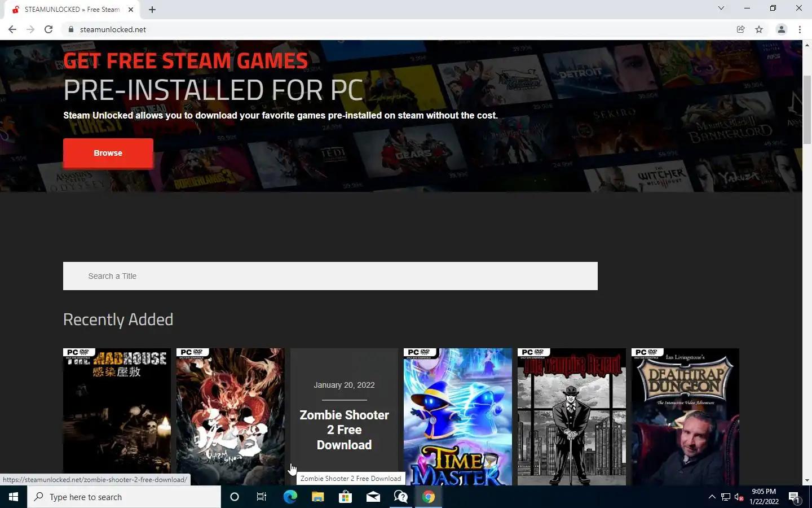Click the red Browse button

108,153
